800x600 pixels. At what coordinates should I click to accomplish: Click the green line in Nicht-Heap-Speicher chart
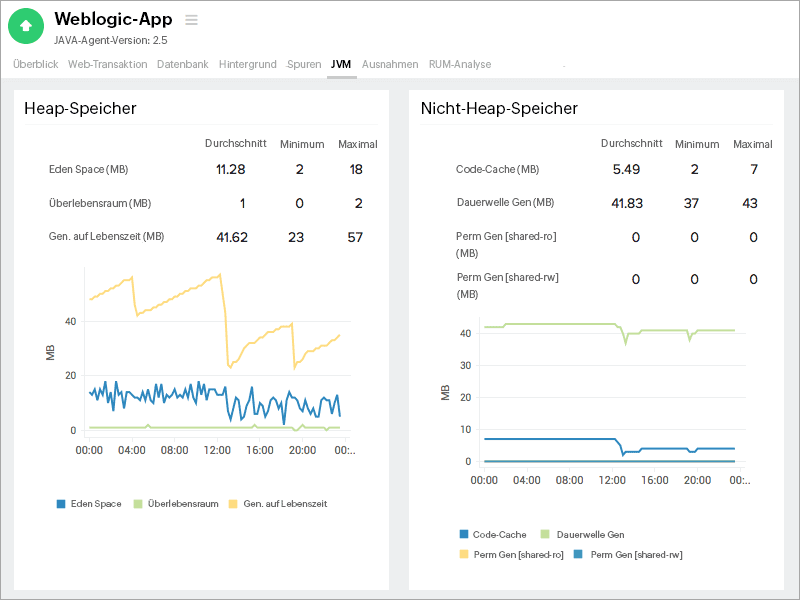pos(560,324)
